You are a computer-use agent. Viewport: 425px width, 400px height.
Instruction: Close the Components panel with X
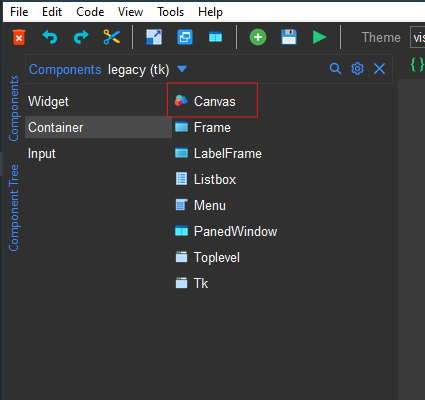(379, 69)
